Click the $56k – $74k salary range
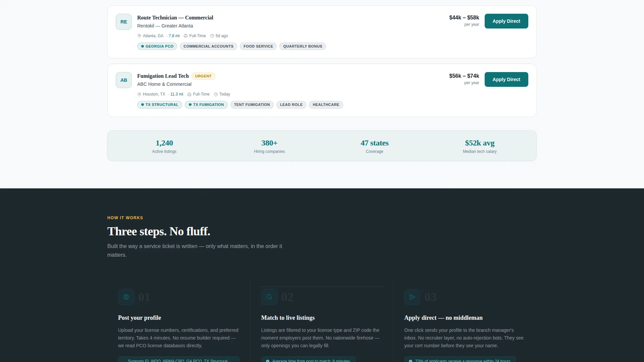644x362 pixels. 464,76
